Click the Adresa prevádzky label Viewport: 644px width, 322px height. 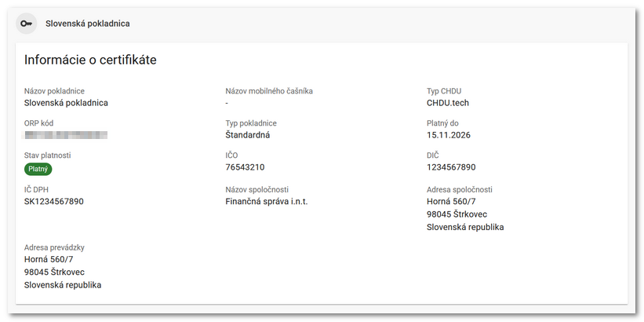point(54,247)
